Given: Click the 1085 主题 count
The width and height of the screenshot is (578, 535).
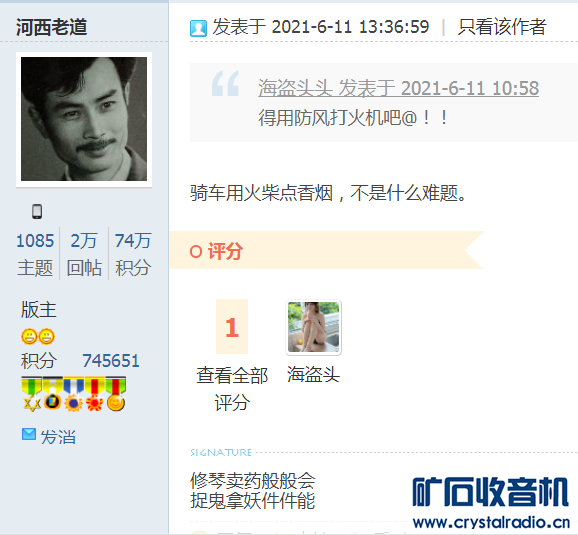Looking at the screenshot, I should click(35, 254).
